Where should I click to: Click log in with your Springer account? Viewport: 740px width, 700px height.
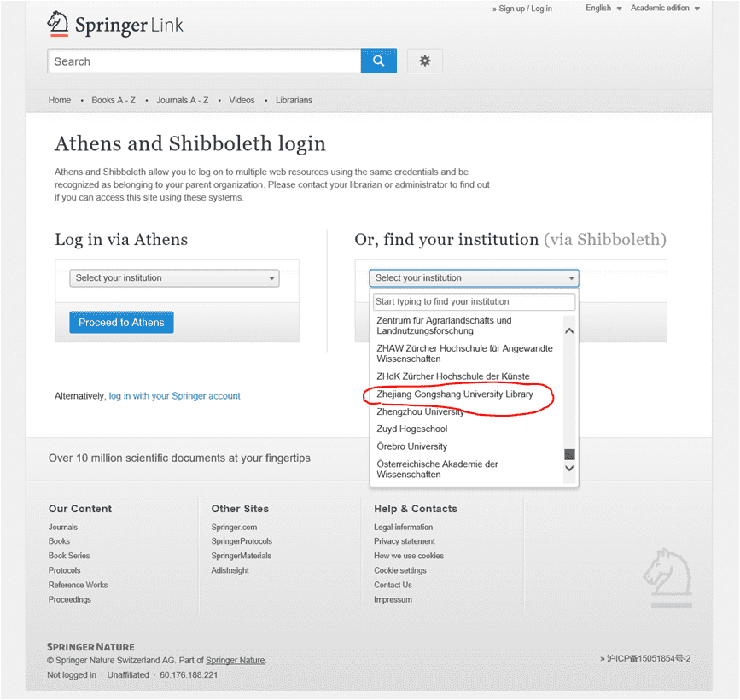click(x=174, y=396)
